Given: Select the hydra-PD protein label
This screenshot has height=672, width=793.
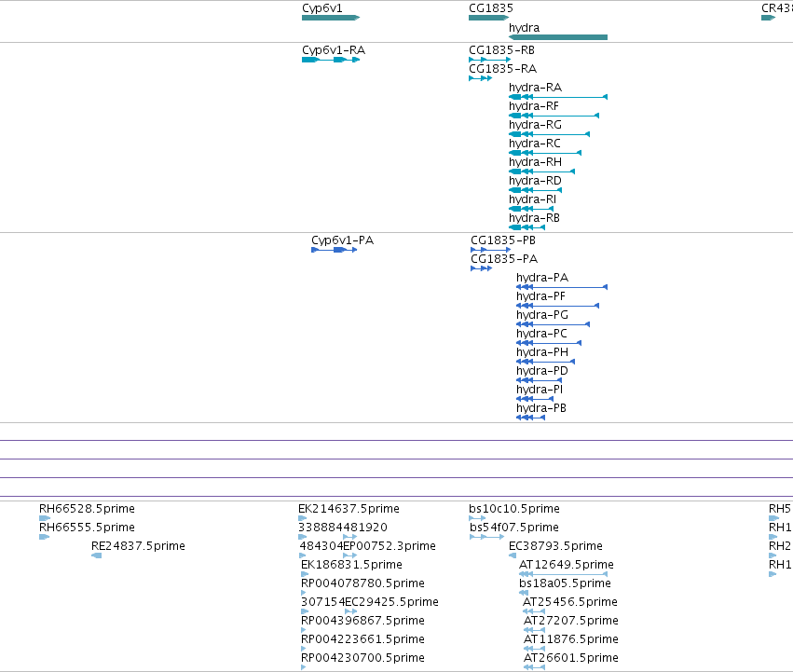Looking at the screenshot, I should [542, 372].
